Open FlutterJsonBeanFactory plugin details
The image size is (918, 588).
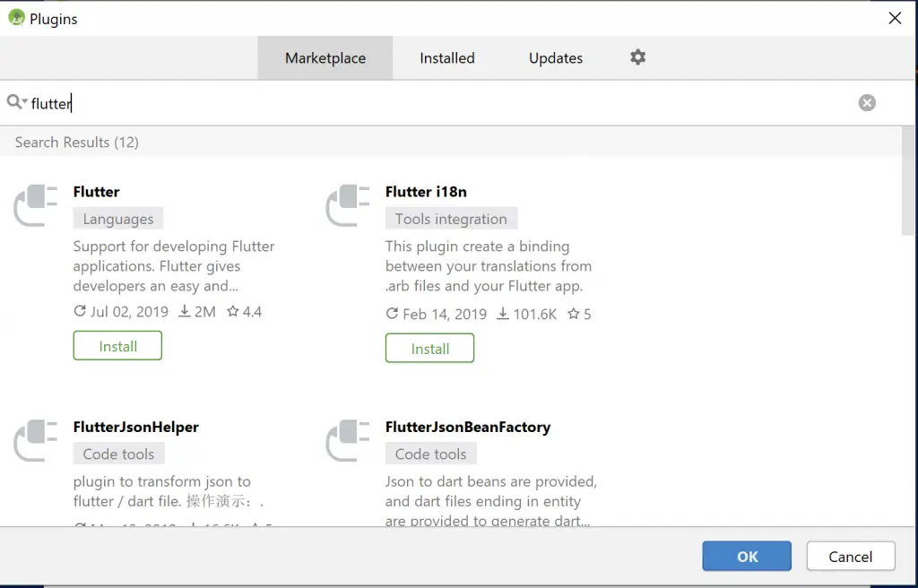click(x=467, y=428)
